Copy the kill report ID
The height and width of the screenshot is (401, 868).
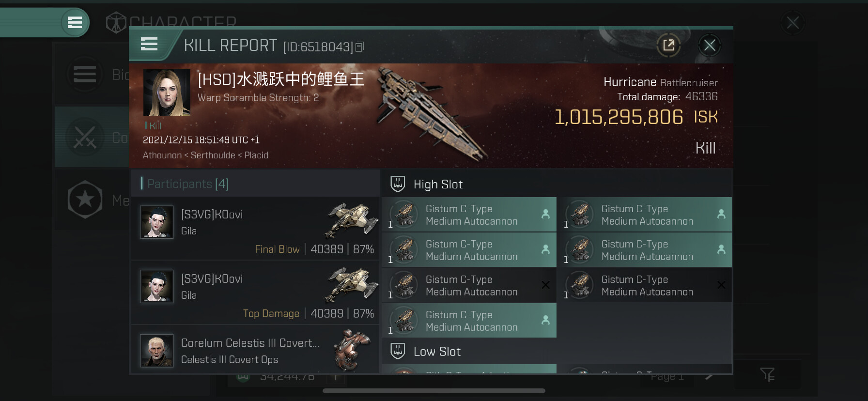pos(360,47)
